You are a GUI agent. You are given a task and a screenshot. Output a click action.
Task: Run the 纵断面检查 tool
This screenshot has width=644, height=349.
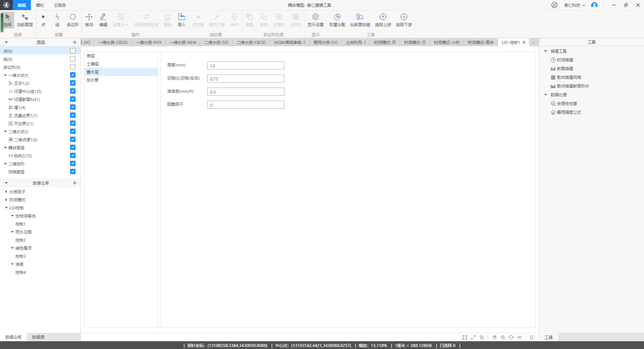click(360, 20)
